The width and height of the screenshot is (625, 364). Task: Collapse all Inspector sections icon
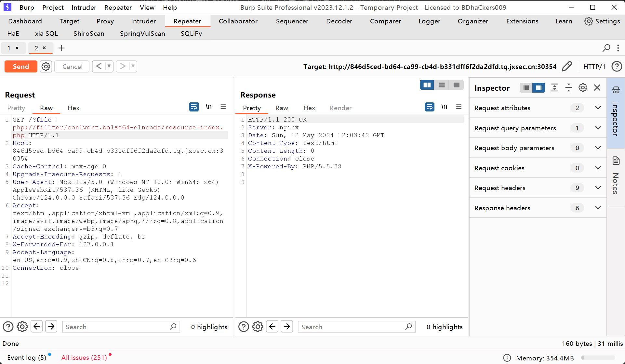[569, 87]
